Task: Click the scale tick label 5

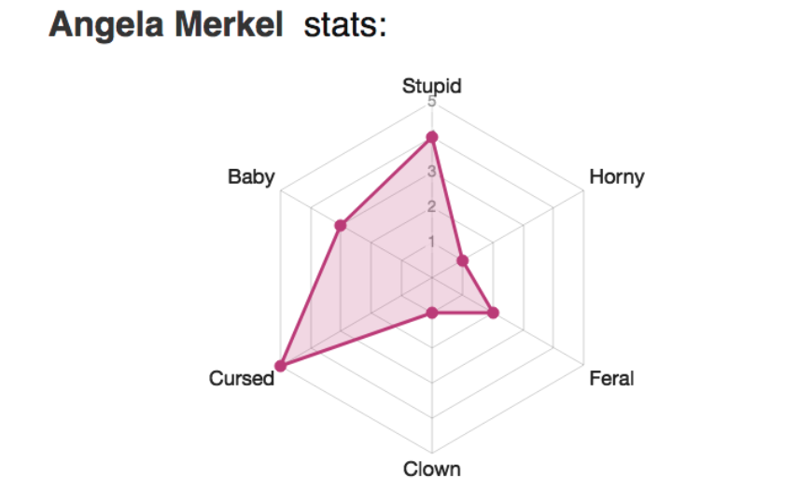Action: (x=432, y=102)
